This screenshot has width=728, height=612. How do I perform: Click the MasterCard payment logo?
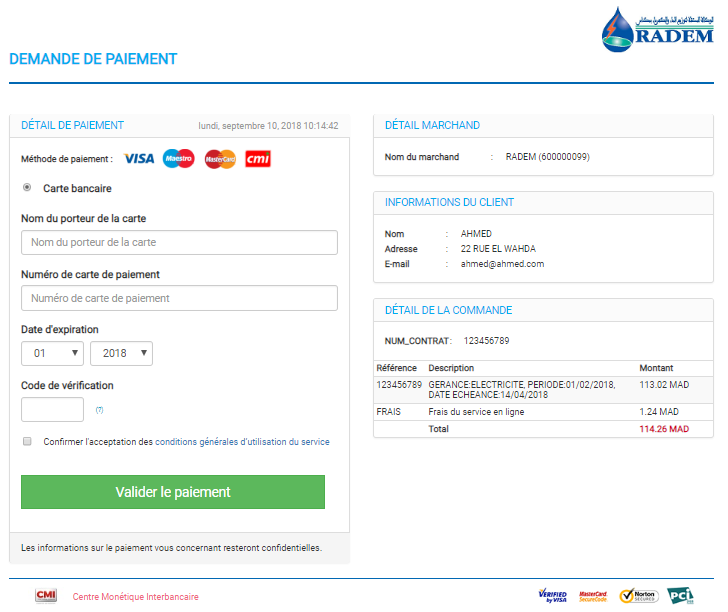tap(219, 159)
